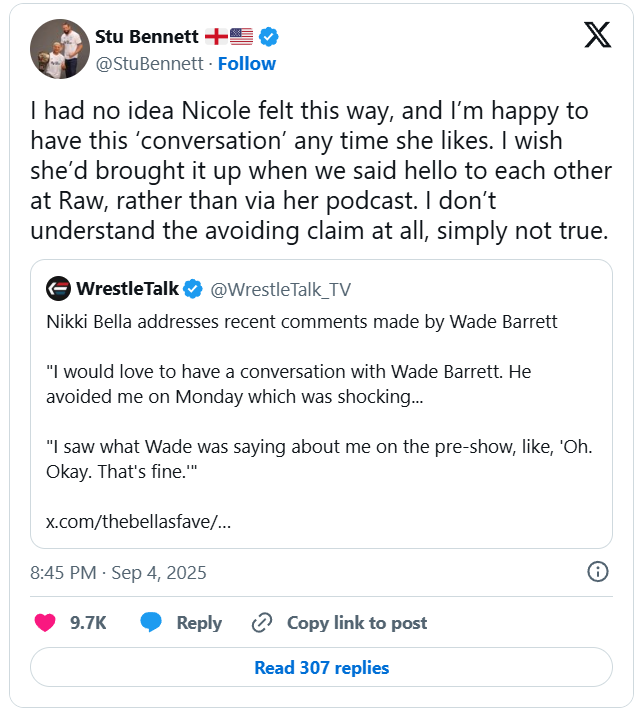Open the Stu Bennett display name

coord(146,37)
